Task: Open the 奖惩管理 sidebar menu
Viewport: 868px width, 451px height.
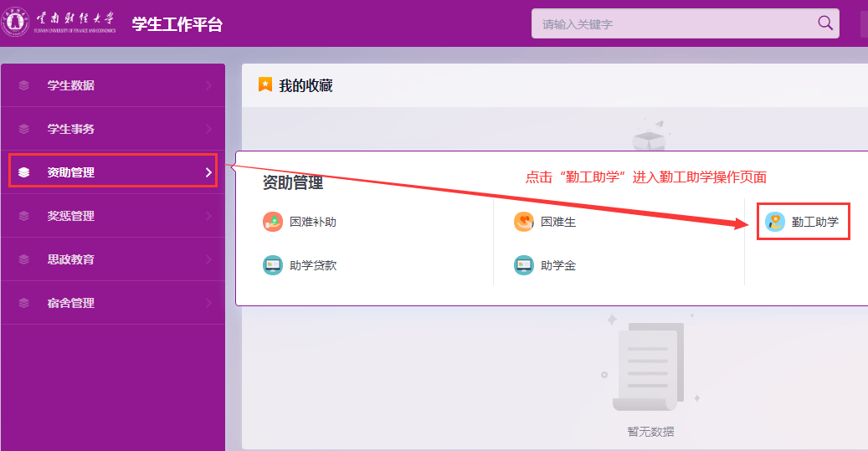Action: click(71, 216)
